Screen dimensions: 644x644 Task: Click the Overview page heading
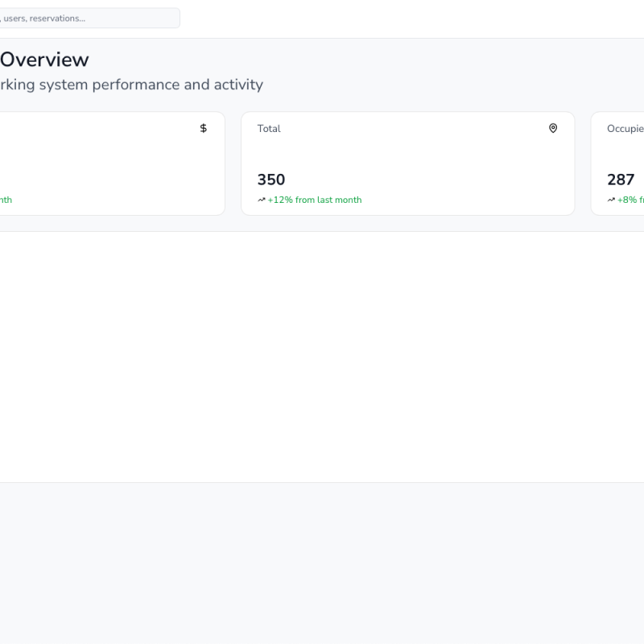click(x=44, y=60)
